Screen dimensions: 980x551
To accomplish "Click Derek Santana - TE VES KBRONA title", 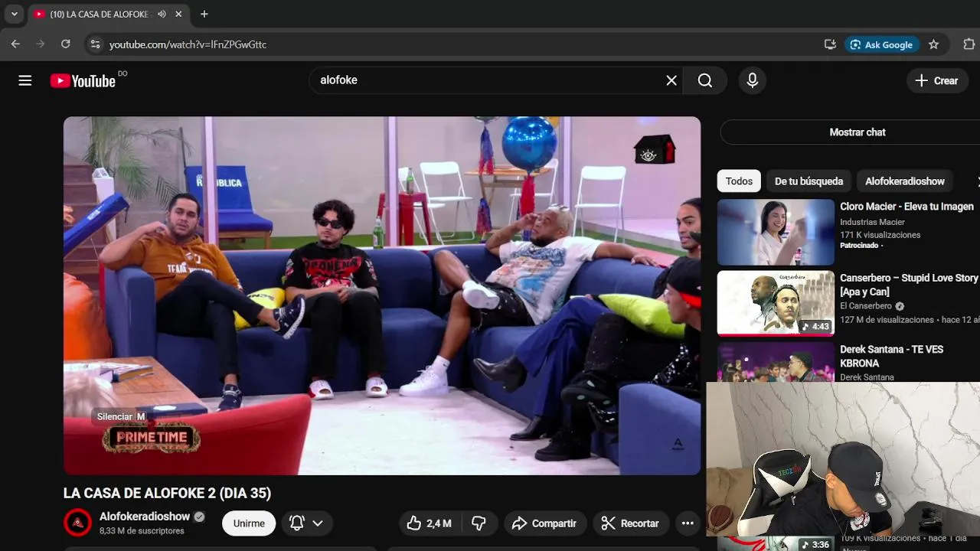I will (891, 356).
